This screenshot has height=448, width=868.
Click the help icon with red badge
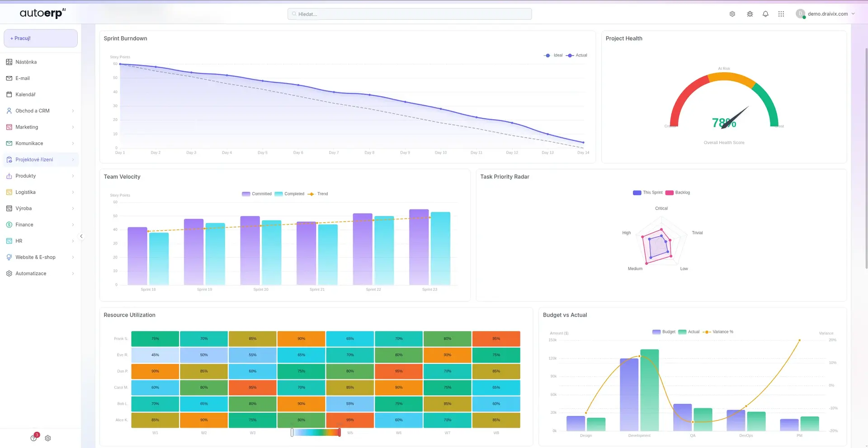[x=34, y=438]
